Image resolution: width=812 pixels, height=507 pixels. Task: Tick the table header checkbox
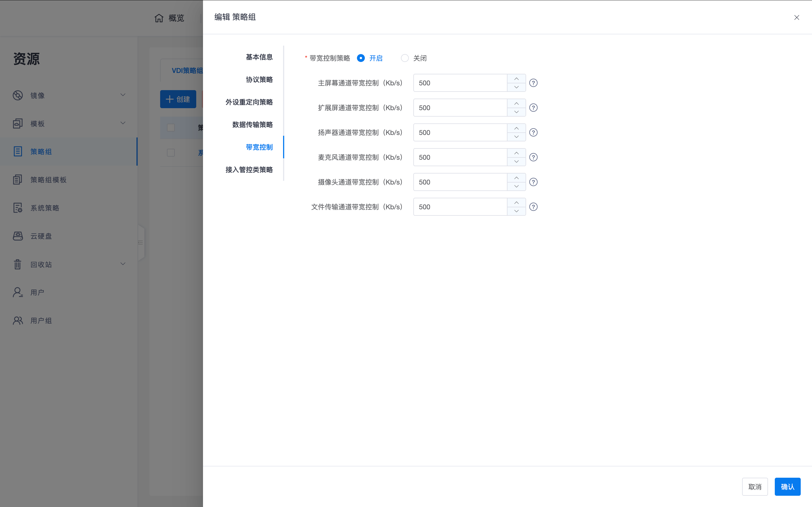[171, 128]
